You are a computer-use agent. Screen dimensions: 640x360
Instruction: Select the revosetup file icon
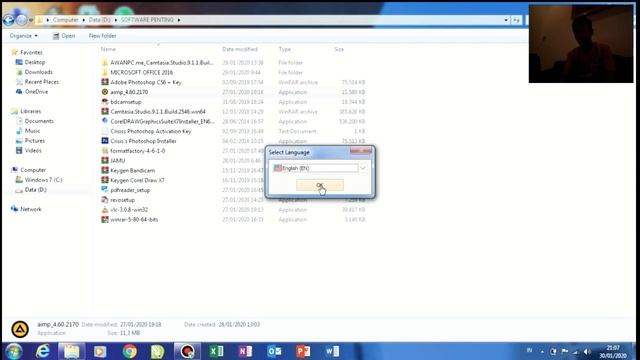(105, 200)
